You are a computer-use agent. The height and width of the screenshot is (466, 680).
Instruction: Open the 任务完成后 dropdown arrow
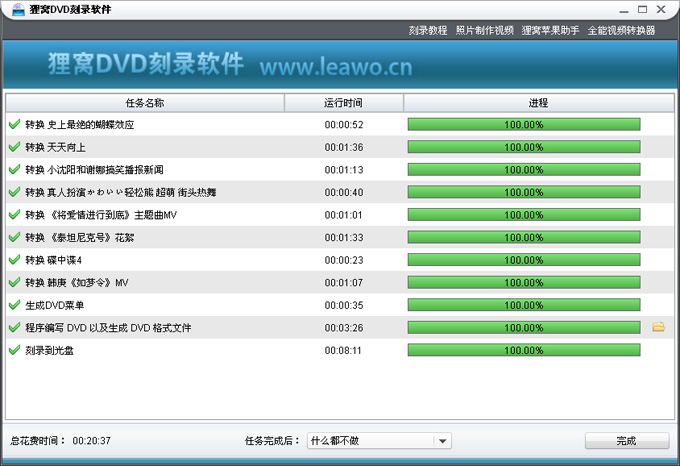point(442,441)
